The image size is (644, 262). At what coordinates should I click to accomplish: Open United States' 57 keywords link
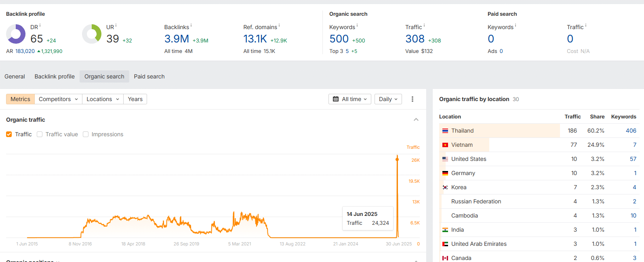633,159
